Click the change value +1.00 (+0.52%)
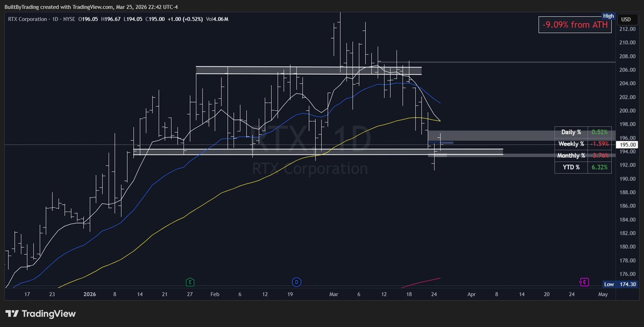 coord(185,19)
